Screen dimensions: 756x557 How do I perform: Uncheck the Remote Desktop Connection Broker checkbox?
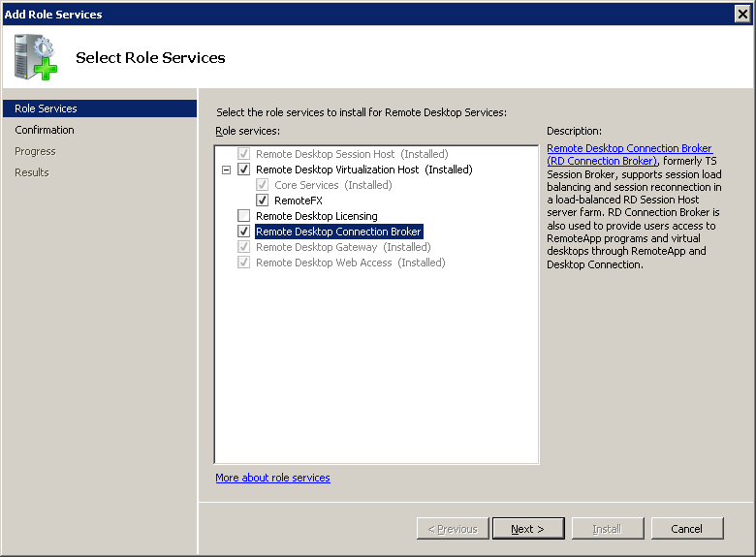[243, 232]
